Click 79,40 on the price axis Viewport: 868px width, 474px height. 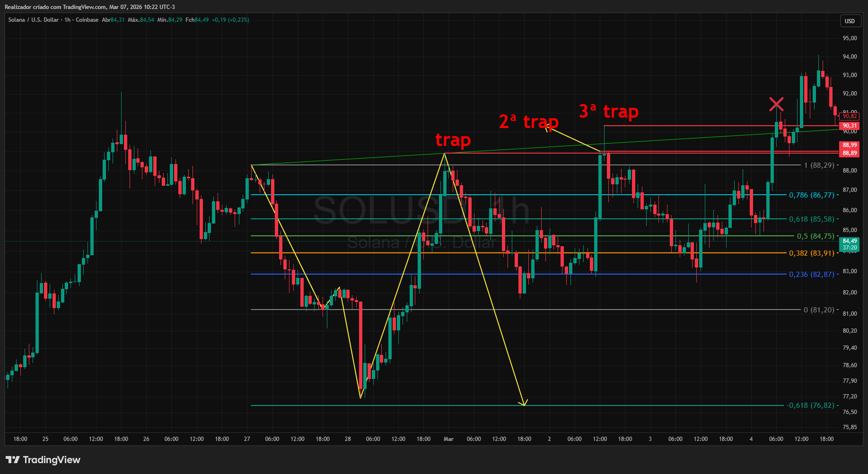pos(850,348)
